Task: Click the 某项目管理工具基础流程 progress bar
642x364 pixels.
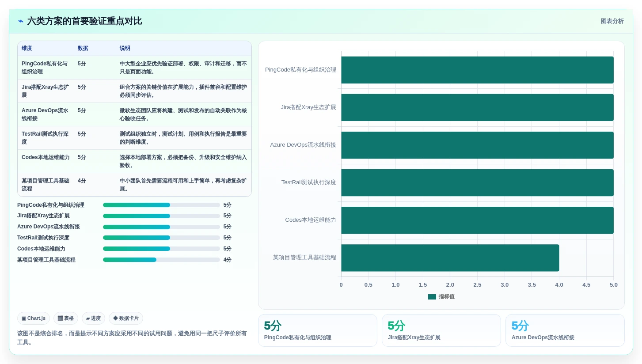Action: tap(161, 260)
